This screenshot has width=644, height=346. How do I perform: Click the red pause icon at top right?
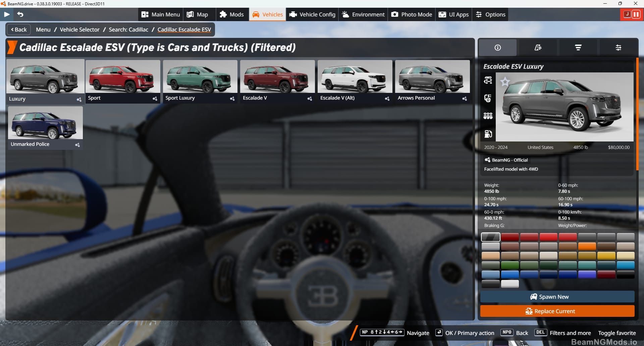coord(636,14)
